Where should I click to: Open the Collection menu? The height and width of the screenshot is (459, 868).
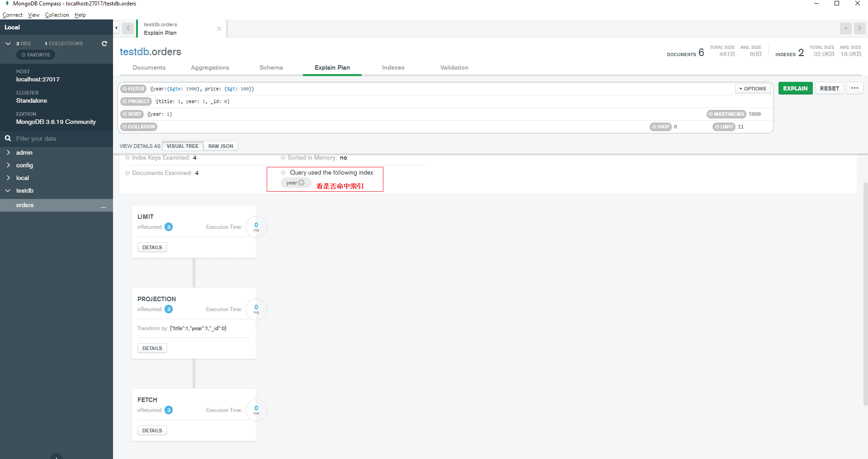tap(57, 15)
